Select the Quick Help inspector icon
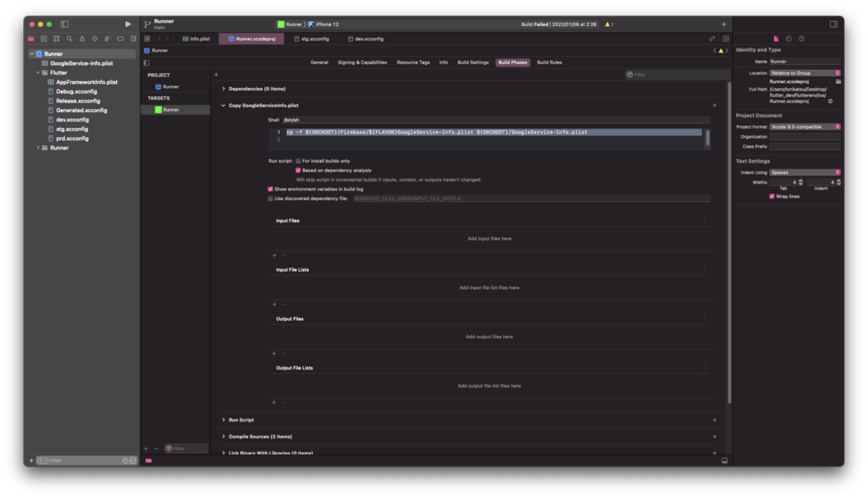This screenshot has width=868, height=498. click(x=801, y=38)
